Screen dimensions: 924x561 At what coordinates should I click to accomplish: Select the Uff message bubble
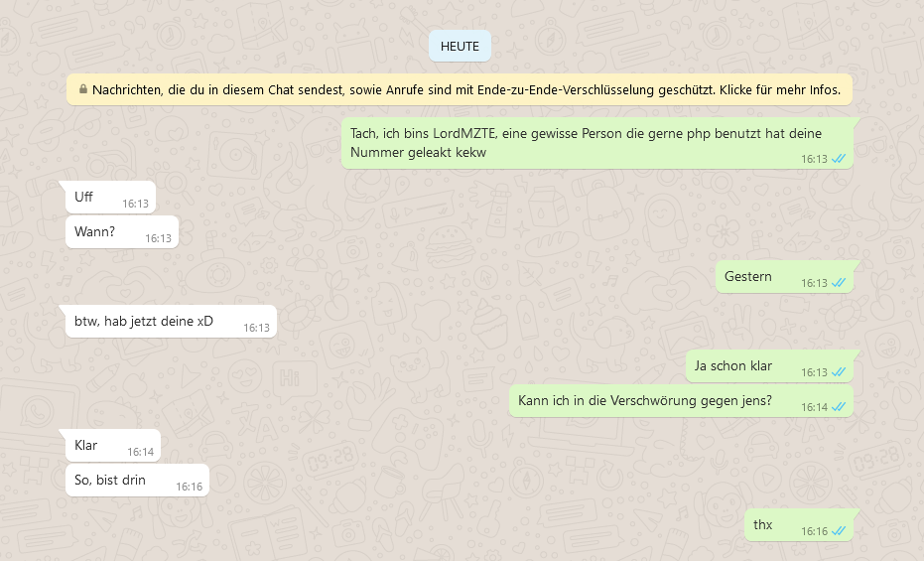110,197
